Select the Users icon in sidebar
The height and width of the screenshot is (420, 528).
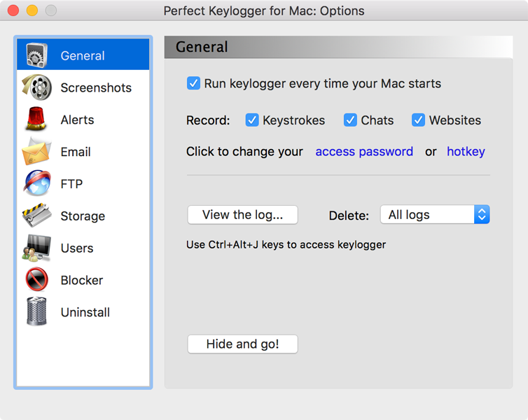click(x=36, y=248)
